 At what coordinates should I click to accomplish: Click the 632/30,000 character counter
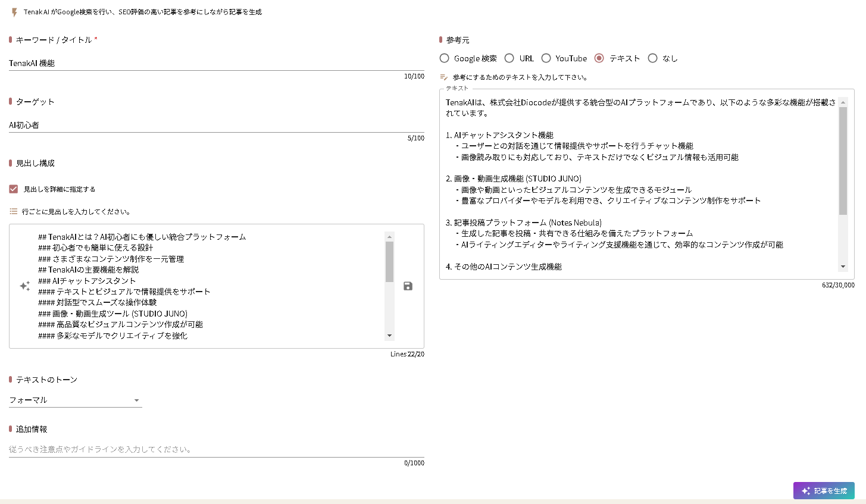(x=838, y=285)
